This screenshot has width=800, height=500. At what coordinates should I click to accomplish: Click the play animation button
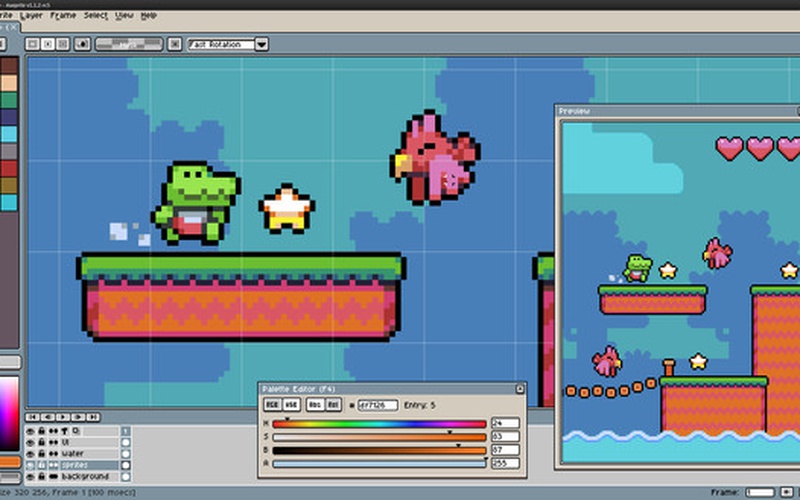[62, 417]
